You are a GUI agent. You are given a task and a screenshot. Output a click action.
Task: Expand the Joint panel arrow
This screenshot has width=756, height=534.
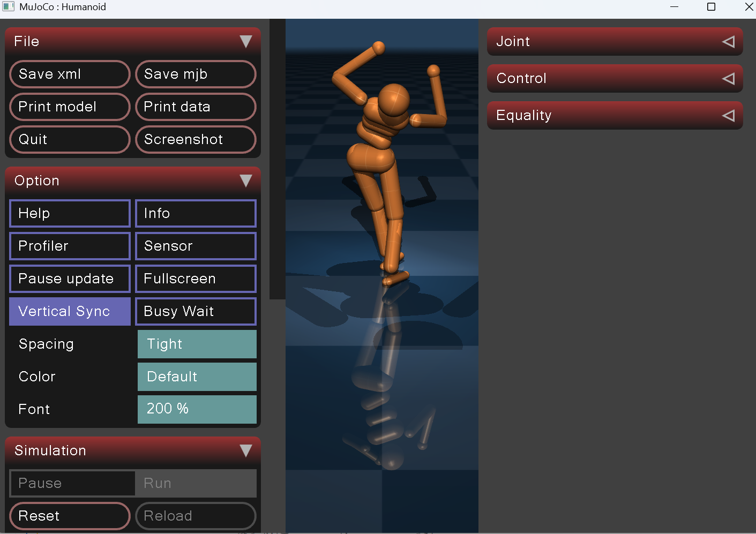(728, 42)
